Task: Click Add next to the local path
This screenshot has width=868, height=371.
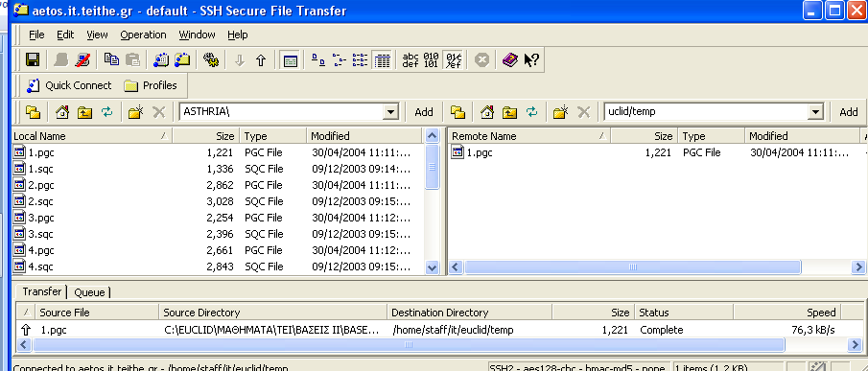Action: [424, 112]
